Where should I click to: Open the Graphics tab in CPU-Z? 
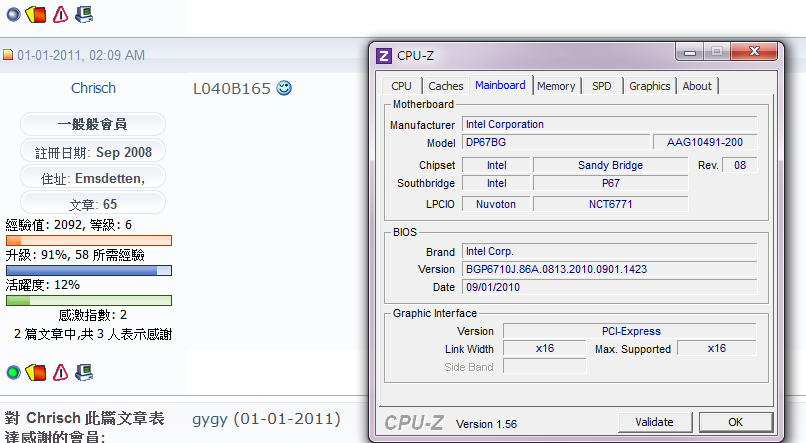tap(650, 86)
